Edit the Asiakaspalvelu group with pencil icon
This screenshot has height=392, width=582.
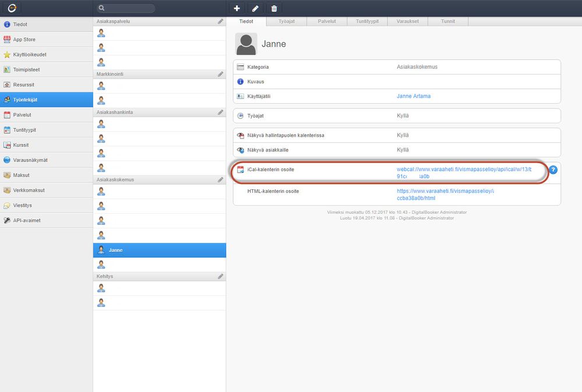(x=220, y=22)
